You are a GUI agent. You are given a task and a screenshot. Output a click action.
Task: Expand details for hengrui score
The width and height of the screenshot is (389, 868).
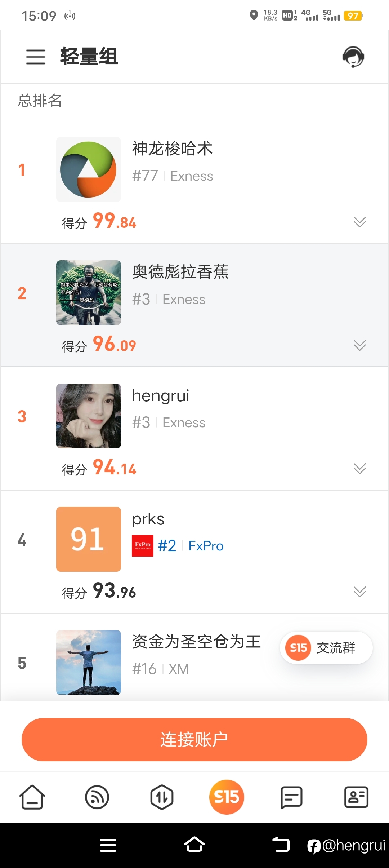[x=359, y=469]
